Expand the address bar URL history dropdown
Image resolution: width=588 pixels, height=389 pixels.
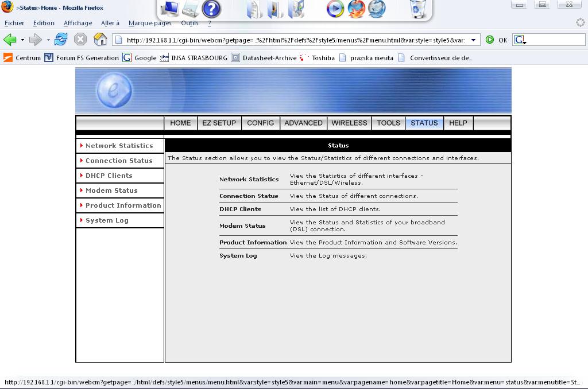tap(473, 40)
